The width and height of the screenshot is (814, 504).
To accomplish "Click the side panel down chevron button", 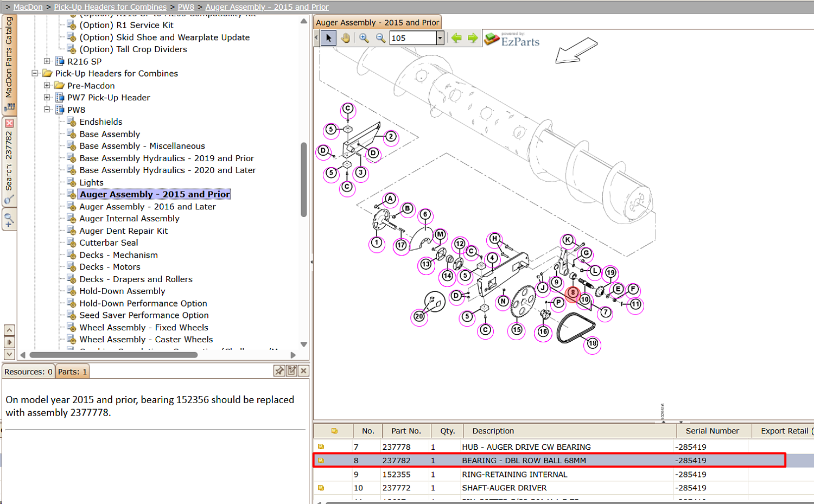I will (9, 354).
